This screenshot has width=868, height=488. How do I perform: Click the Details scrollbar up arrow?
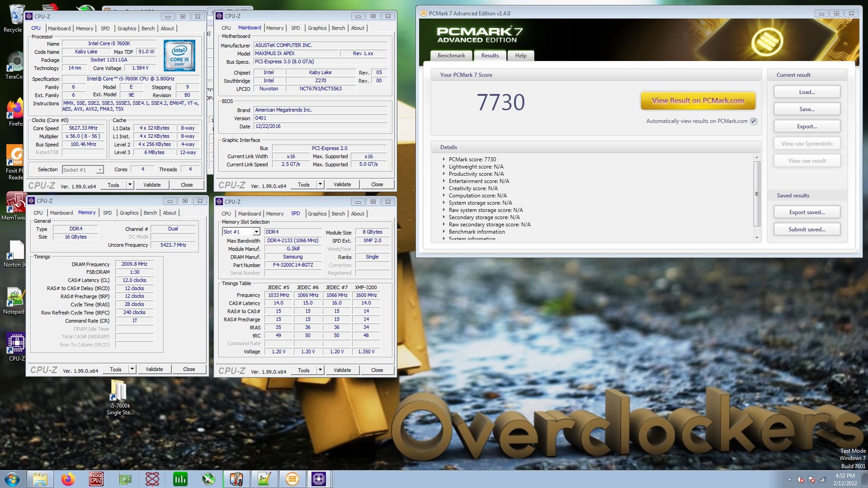click(x=757, y=157)
